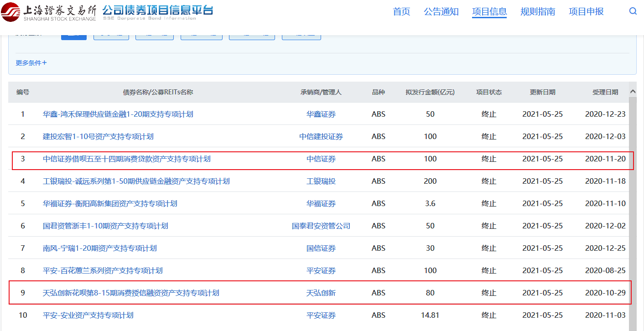Click update date 2021-05-25 in row 5
Image resolution: width=644 pixels, height=331 pixels.
click(x=543, y=203)
